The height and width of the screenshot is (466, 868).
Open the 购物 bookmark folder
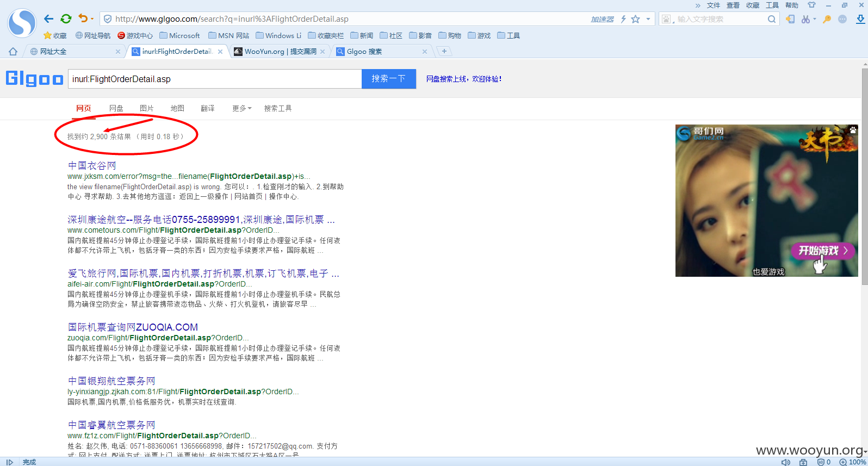click(x=450, y=35)
